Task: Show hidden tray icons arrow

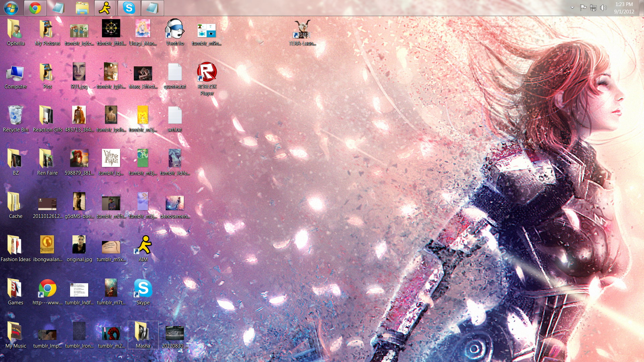Action: pos(572,8)
